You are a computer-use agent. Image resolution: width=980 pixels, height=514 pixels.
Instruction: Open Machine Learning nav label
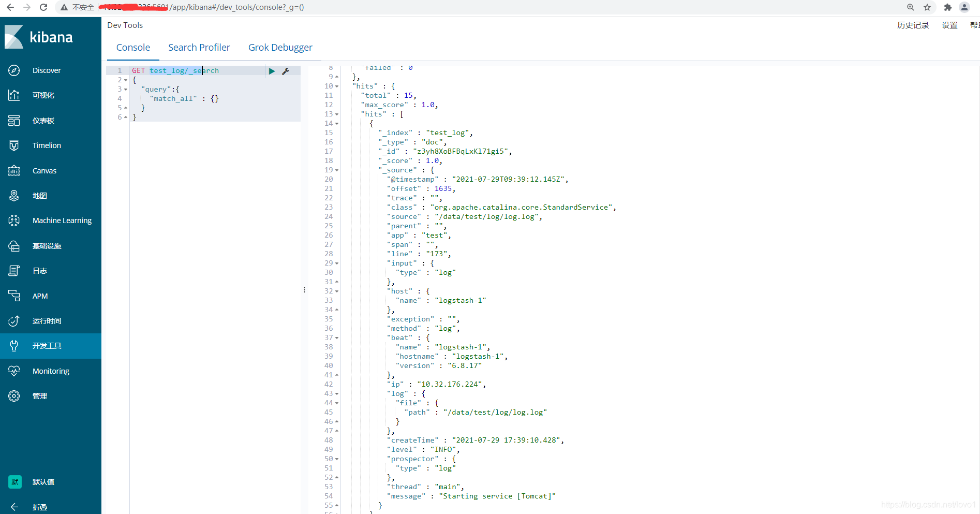[62, 221]
